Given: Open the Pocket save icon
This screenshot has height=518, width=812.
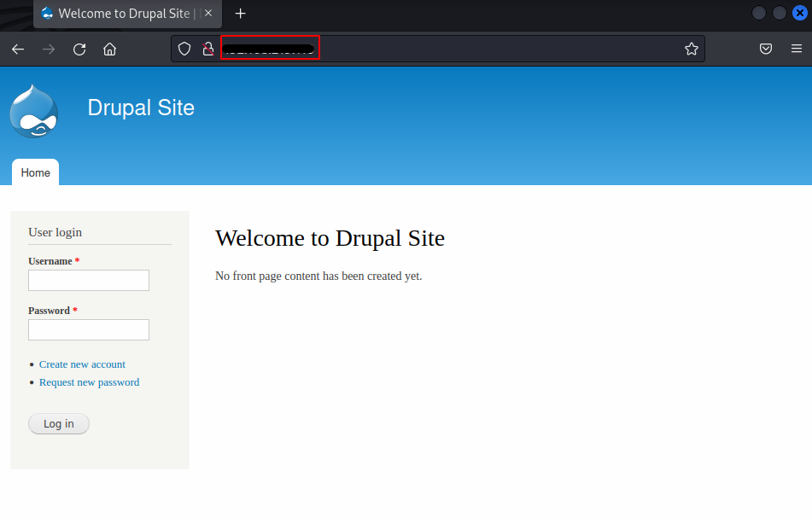Looking at the screenshot, I should point(766,49).
